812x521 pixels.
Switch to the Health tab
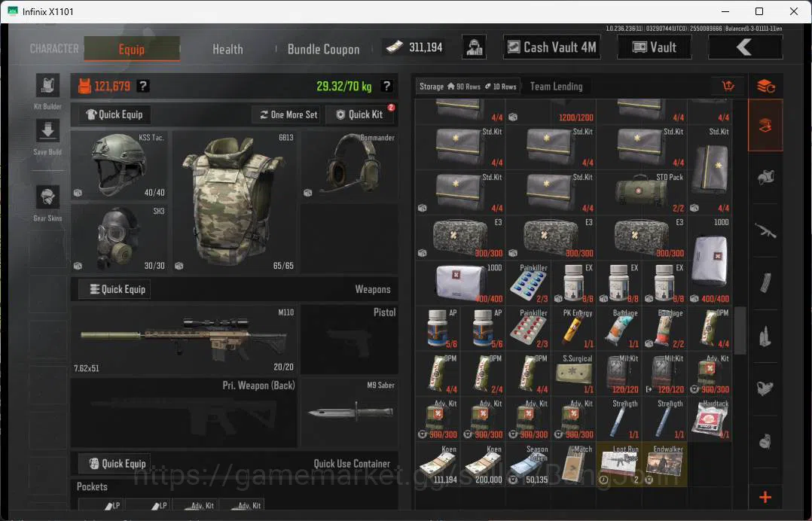point(227,49)
